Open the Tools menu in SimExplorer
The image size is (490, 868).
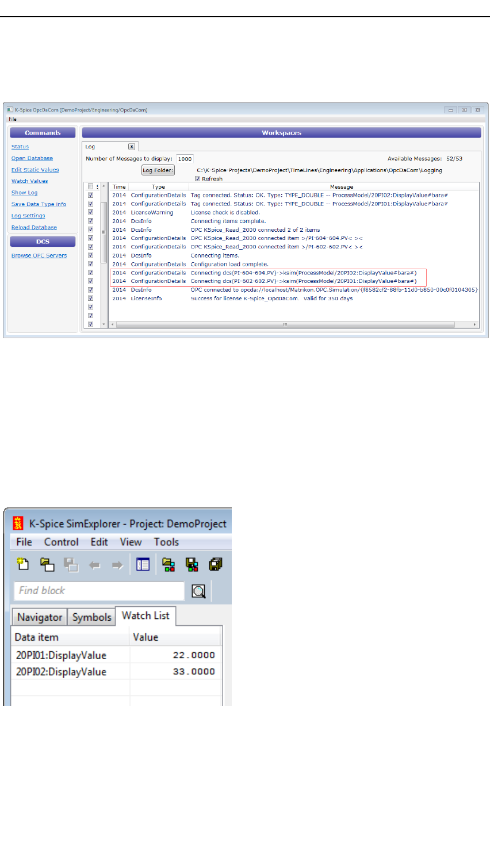pos(166,542)
